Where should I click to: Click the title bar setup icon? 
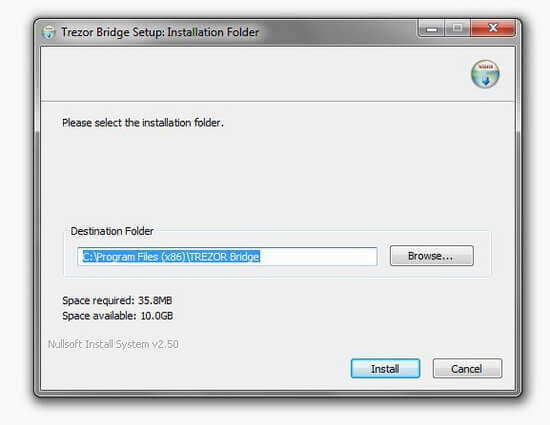coord(48,33)
